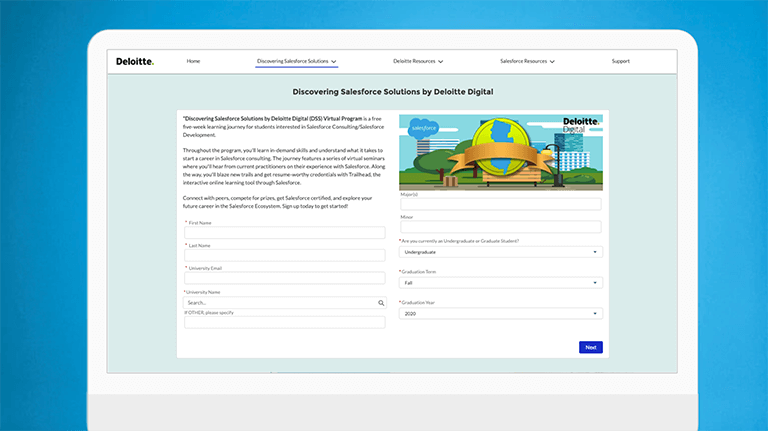Click the University Name search box
The height and width of the screenshot is (431, 768).
point(278,302)
